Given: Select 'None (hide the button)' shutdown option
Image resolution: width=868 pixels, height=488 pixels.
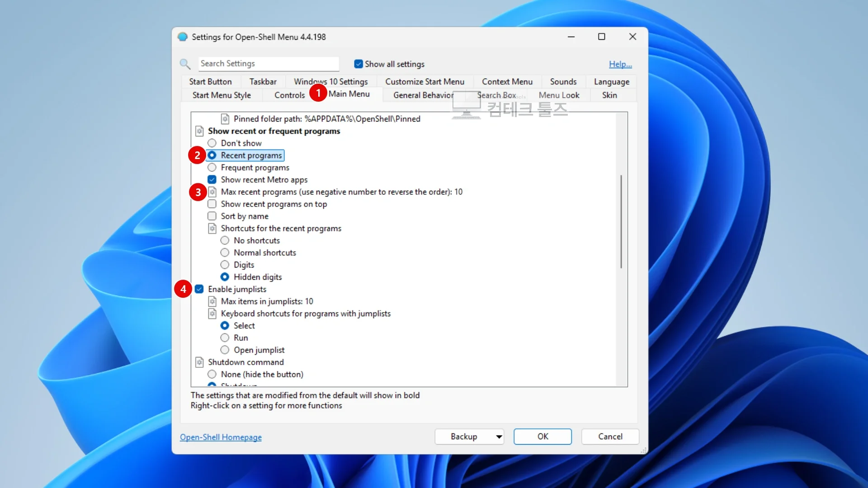Looking at the screenshot, I should click(212, 375).
